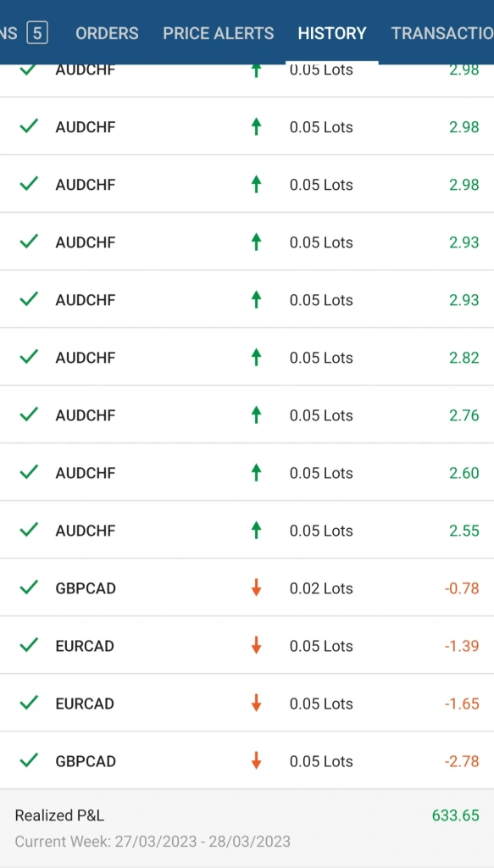The width and height of the screenshot is (494, 868).
Task: Open the AUDCHF trade with 2.60 profit
Action: 247,472
